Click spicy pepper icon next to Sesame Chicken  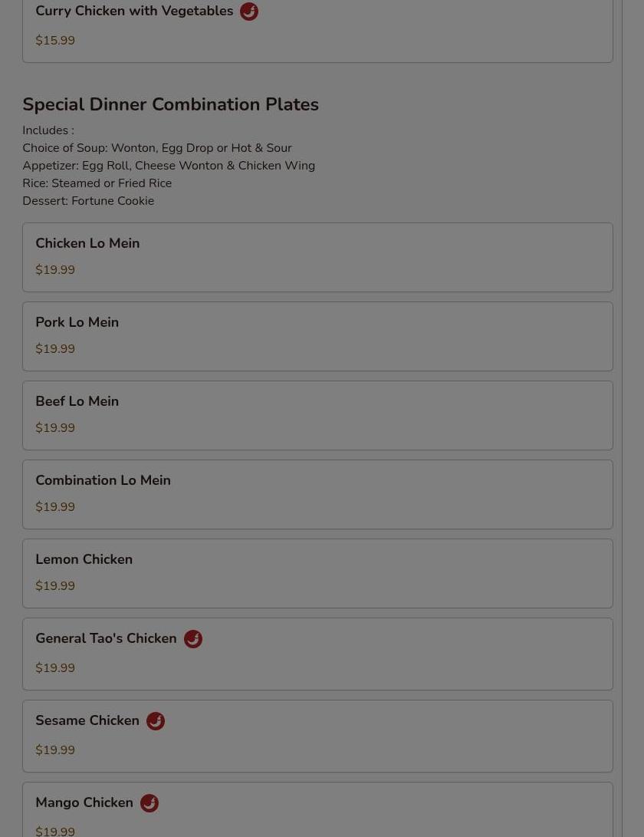(x=156, y=721)
